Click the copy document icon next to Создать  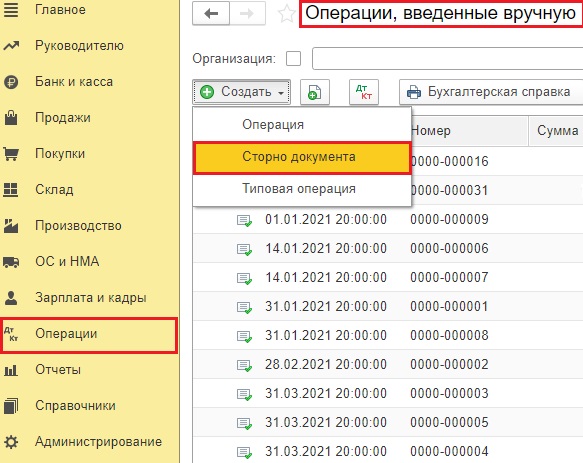(315, 92)
